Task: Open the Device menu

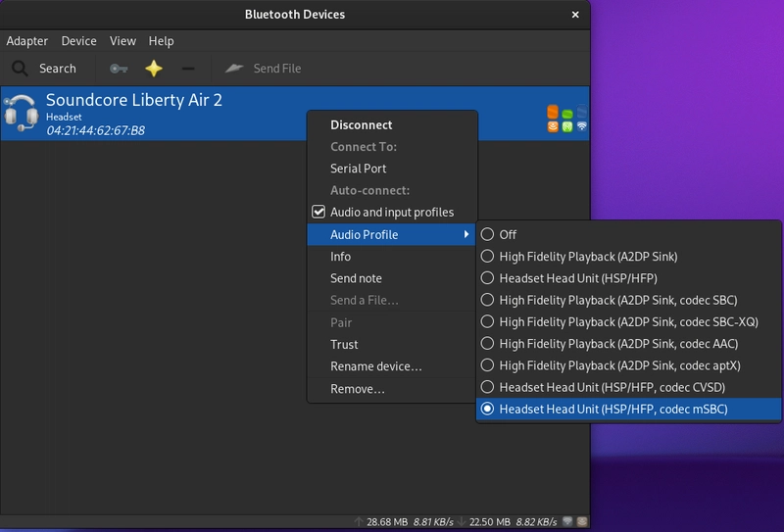Action: tap(78, 41)
